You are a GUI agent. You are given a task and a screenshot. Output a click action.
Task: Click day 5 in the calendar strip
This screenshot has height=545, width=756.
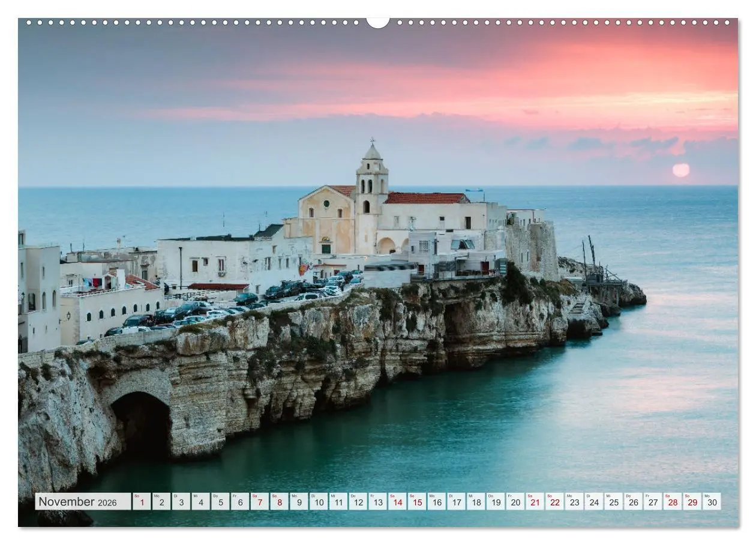pos(220,502)
